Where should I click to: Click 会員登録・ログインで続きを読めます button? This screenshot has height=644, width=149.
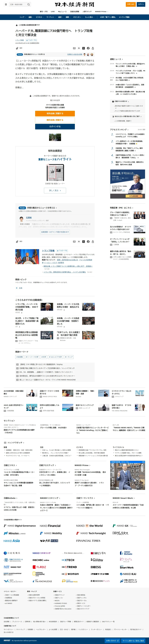55,232
